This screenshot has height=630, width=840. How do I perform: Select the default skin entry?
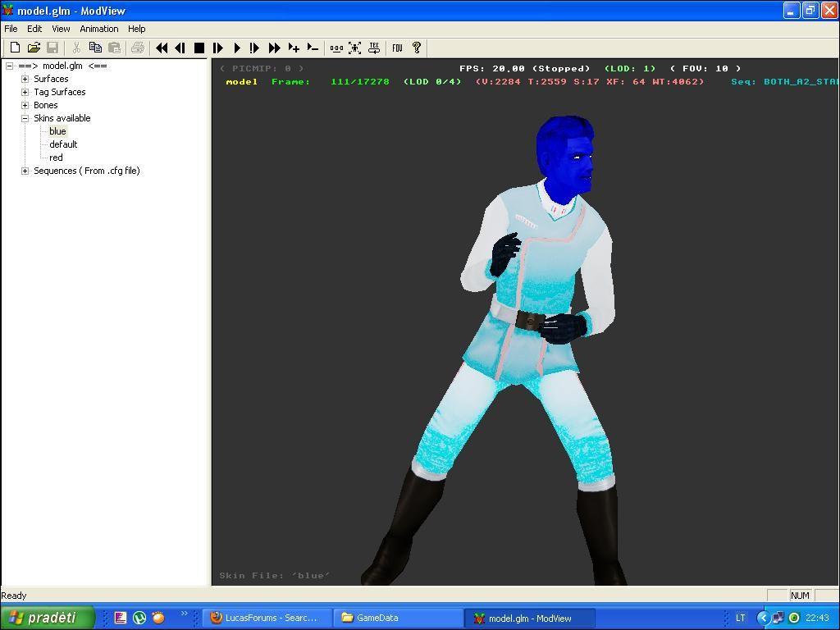click(63, 144)
